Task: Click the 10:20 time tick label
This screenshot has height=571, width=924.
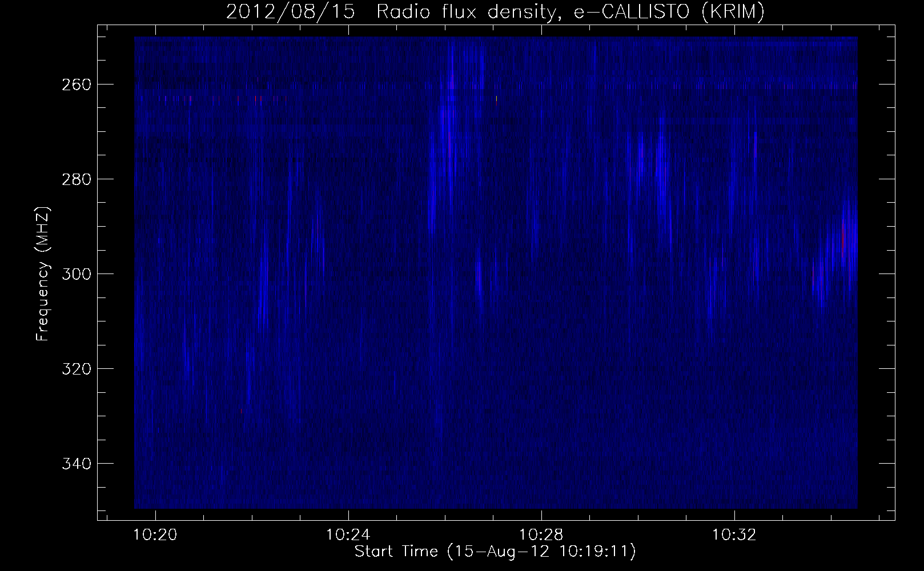Action: (155, 535)
